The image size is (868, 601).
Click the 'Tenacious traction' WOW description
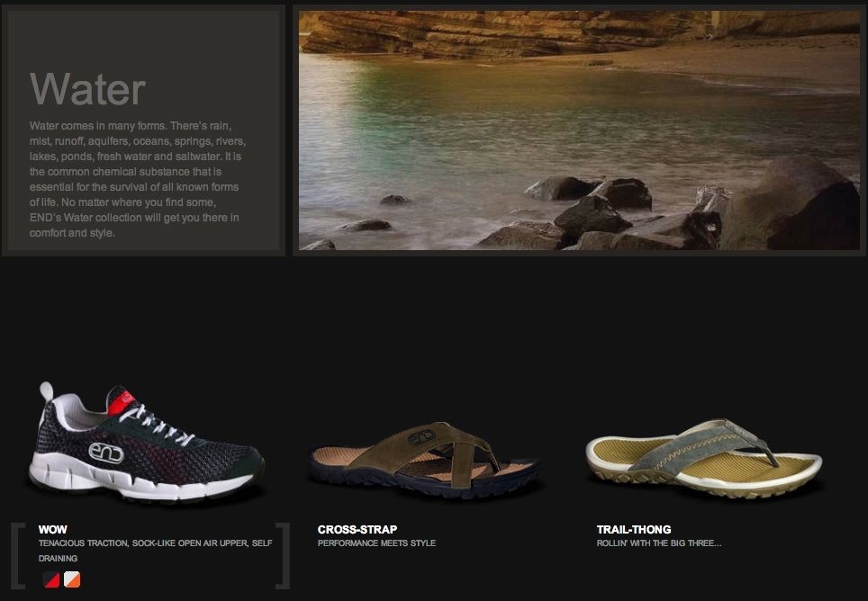click(155, 551)
